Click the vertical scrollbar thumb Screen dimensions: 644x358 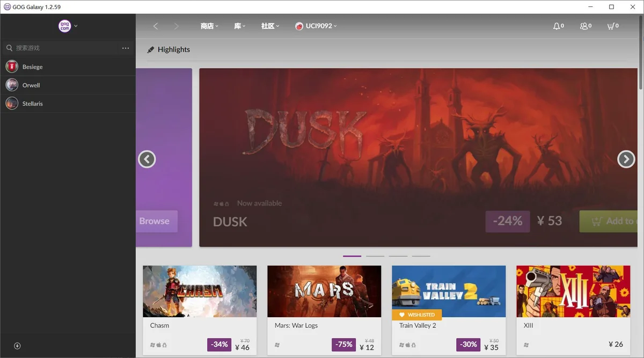click(641, 53)
